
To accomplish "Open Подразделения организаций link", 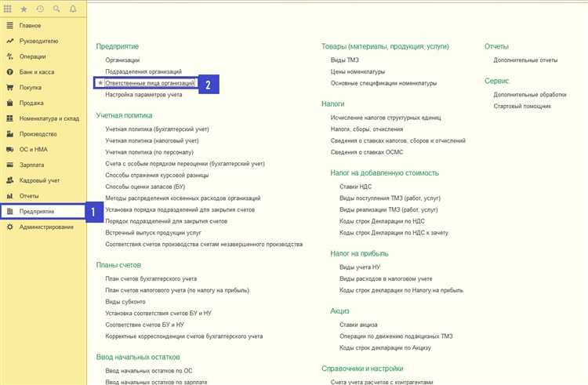I will coord(143,71).
